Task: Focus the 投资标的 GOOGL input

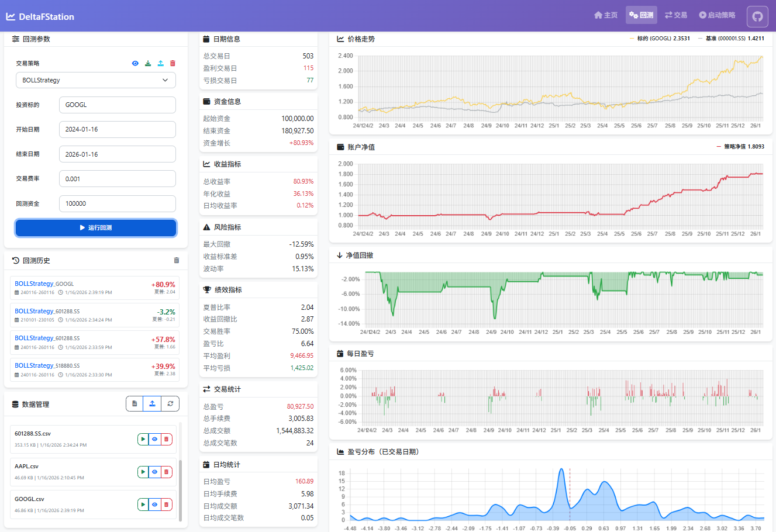Action: [118, 105]
